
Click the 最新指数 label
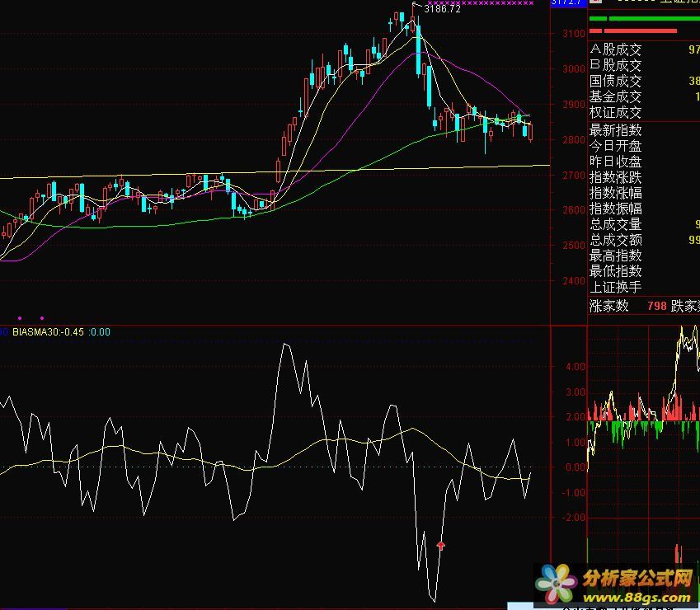616,130
